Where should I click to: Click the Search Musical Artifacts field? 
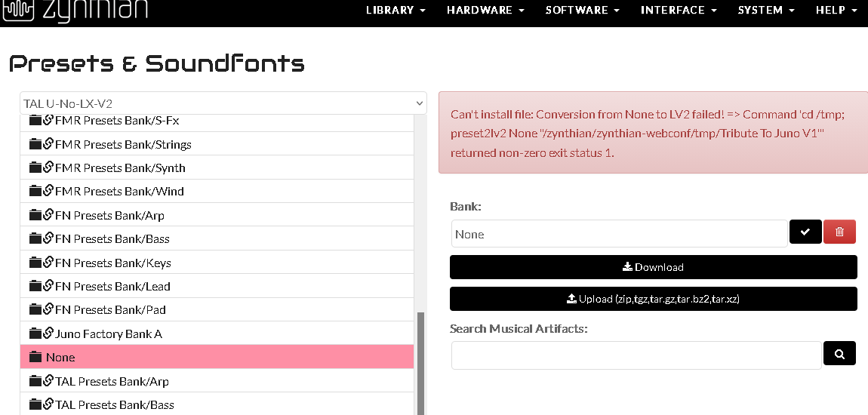[x=636, y=355]
